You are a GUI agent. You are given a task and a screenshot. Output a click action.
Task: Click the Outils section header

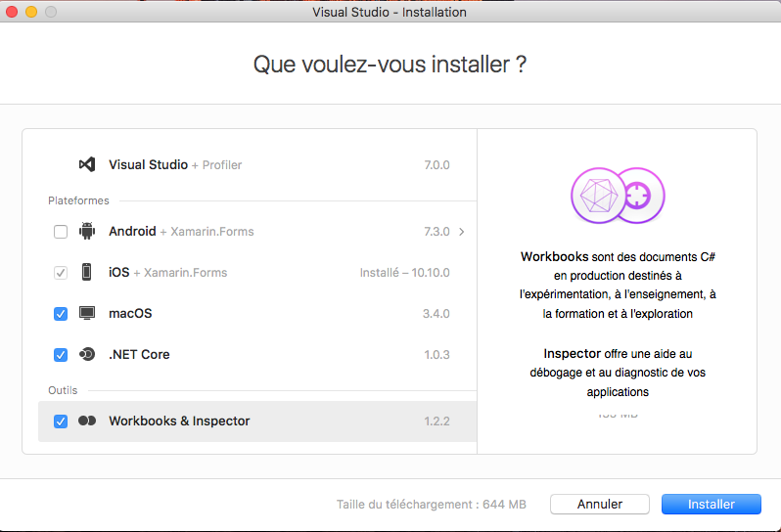click(x=63, y=390)
